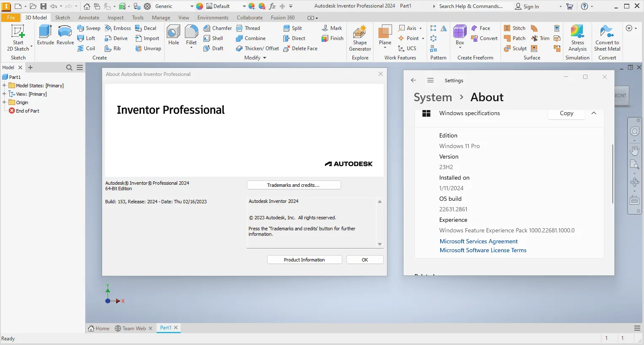Screen dimensions: 644x345
Task: Open the Inspect tab
Action: pyautogui.click(x=116, y=18)
